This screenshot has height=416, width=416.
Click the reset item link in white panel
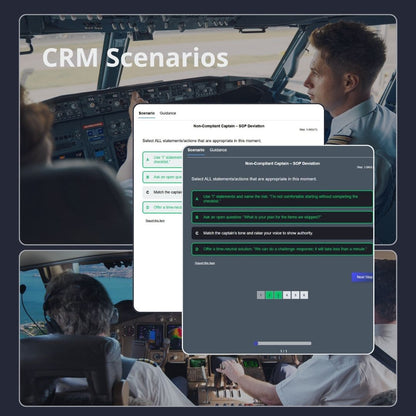pos(155,221)
